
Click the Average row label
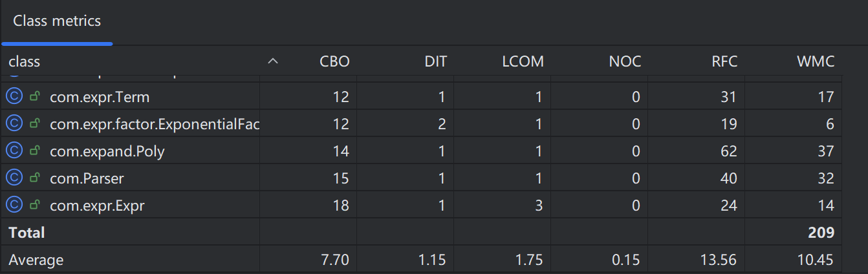click(36, 260)
